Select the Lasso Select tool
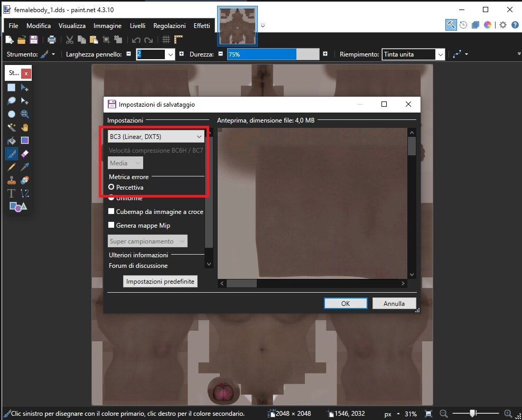The image size is (522, 420). click(x=11, y=101)
